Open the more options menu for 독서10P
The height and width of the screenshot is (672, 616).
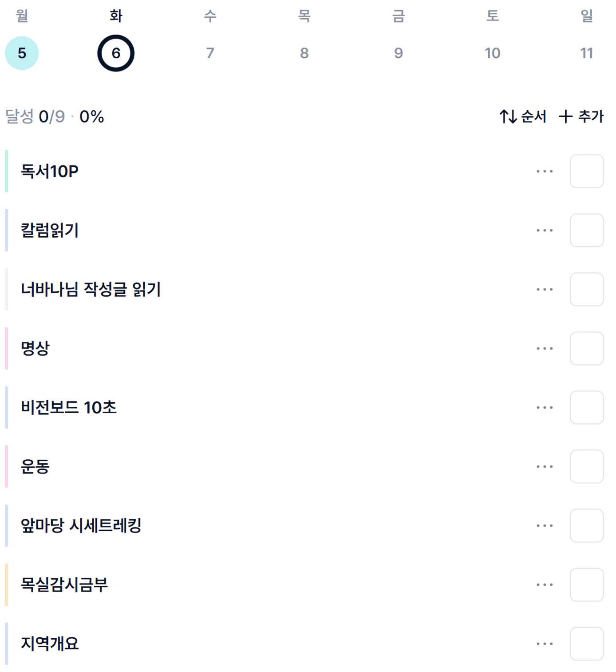point(545,171)
